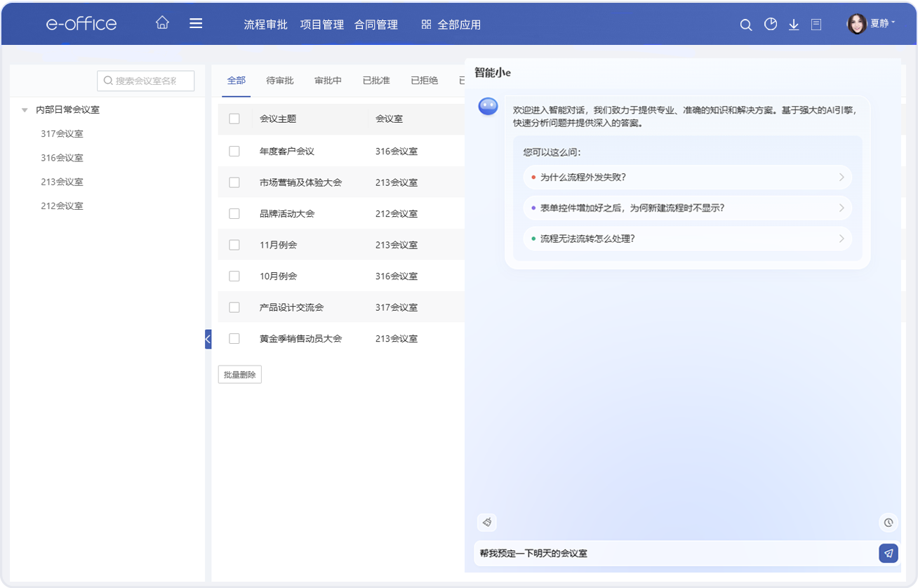Switch to the 待审批 tab

(x=280, y=81)
